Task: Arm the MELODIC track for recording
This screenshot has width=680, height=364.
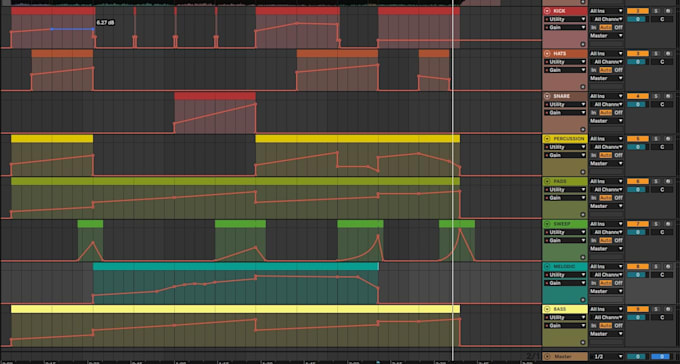Action: tap(668, 266)
